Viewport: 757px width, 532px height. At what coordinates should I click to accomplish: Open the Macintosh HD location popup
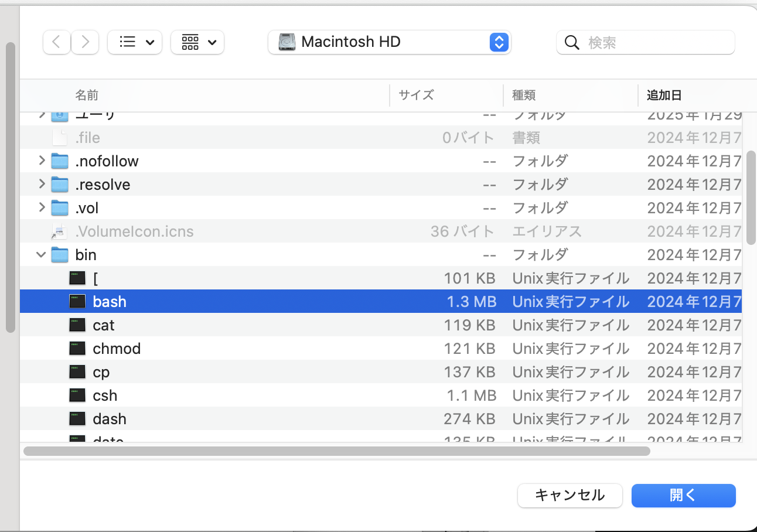[x=390, y=42]
